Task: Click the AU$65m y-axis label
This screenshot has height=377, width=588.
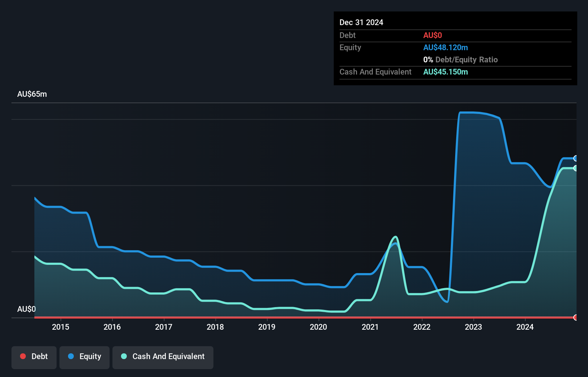Action: coord(32,94)
